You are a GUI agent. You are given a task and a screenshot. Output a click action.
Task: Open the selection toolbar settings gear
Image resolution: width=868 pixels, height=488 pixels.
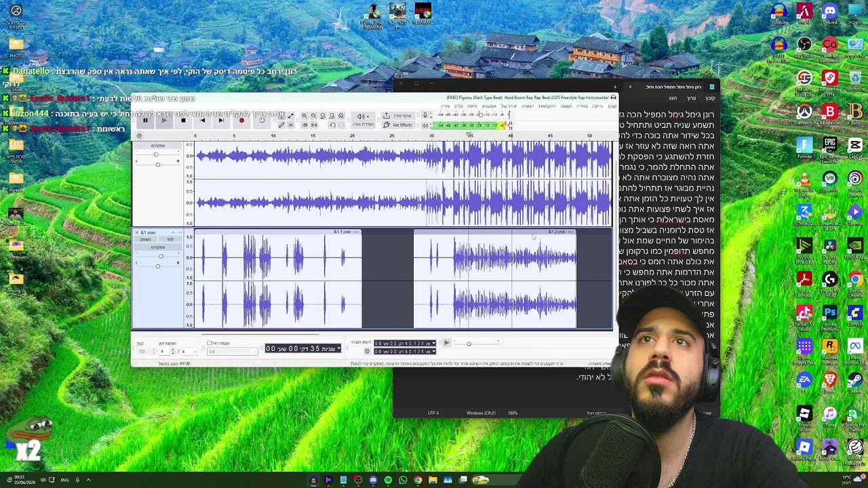point(367,351)
